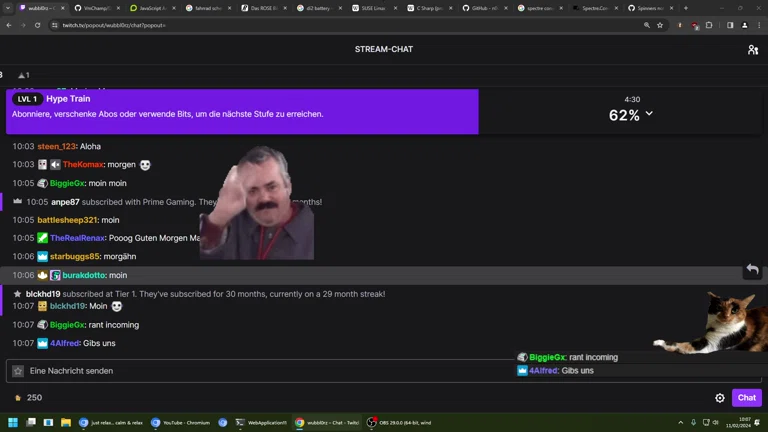Click username 4Alfred in chat list
Image resolution: width=768 pixels, height=432 pixels.
[x=64, y=343]
